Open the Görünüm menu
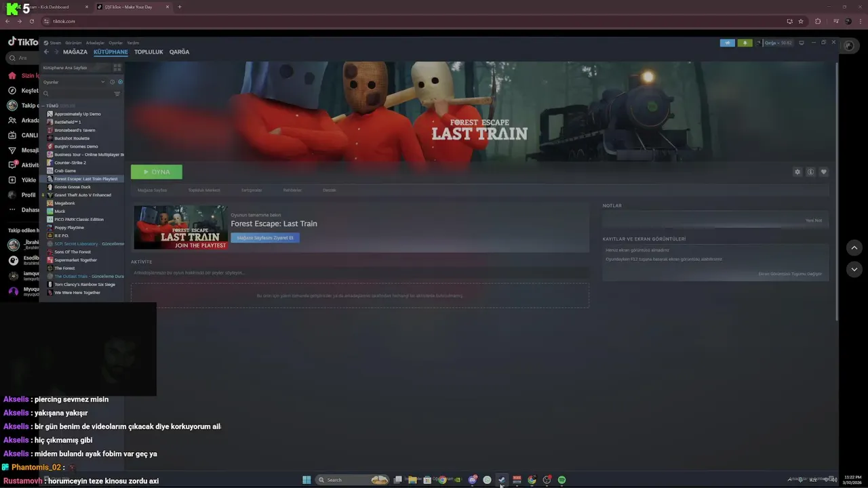The width and height of the screenshot is (868, 488). click(73, 43)
